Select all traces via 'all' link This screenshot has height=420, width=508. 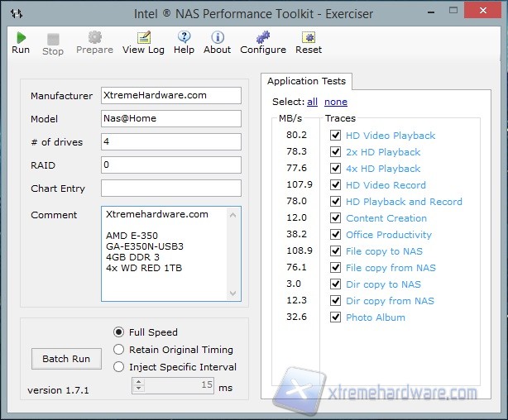pos(312,102)
